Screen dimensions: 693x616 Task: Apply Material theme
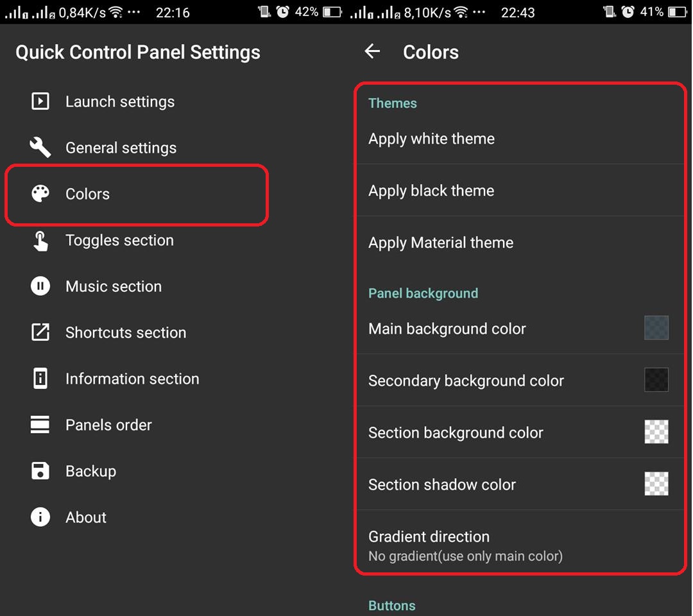coord(441,243)
